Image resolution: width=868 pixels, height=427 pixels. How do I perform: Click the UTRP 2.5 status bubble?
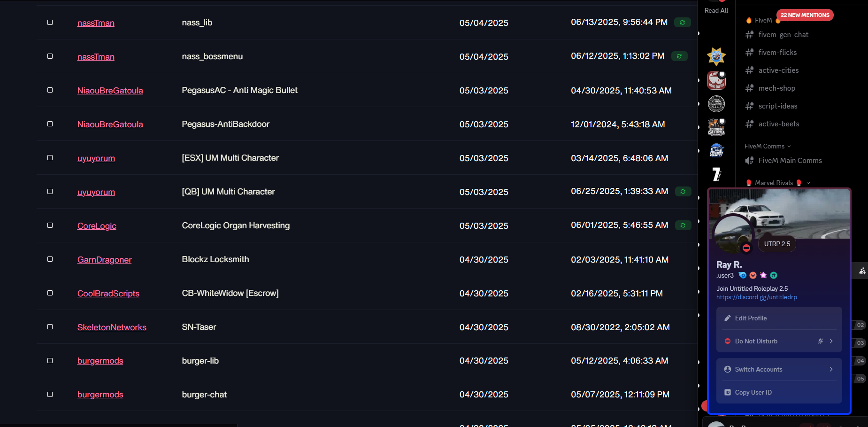tap(777, 244)
